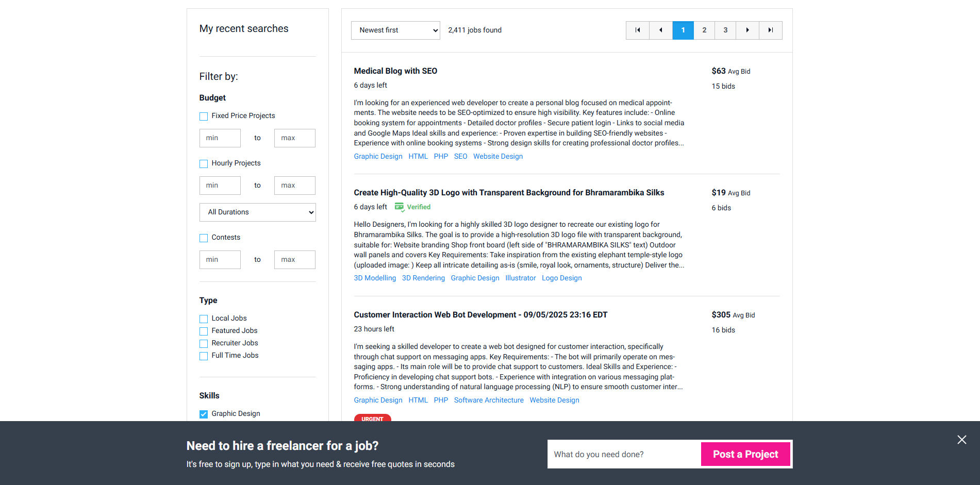Click the Hourly Projects max budget field
This screenshot has width=980, height=485.
(294, 185)
